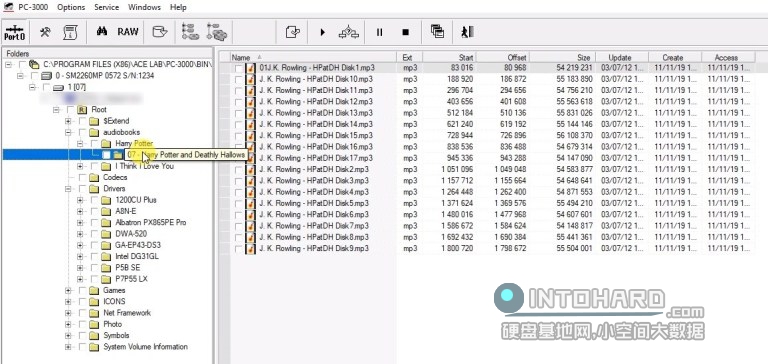Click the pause icon in toolbar
The image size is (768, 364).
[x=379, y=32]
